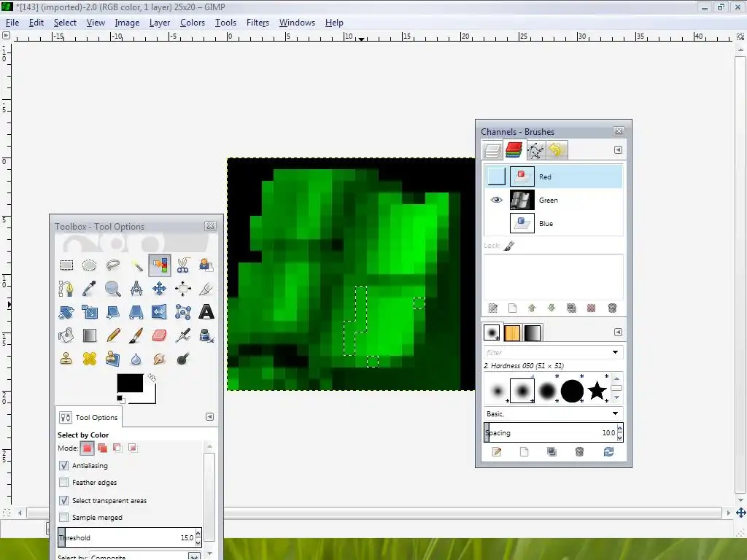Select the Scissors Select tool
This screenshot has height=560, width=747.
pos(183,265)
